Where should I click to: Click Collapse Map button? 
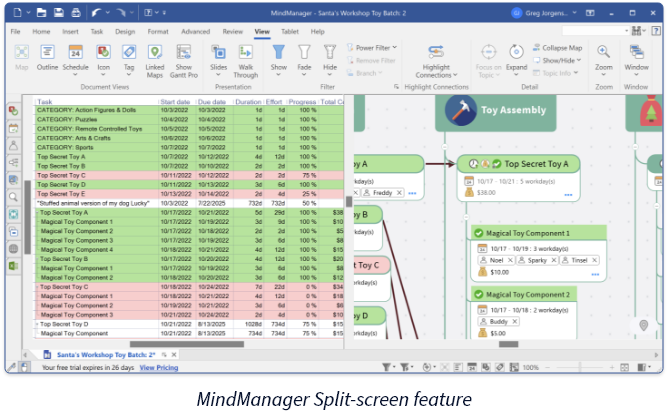557,48
